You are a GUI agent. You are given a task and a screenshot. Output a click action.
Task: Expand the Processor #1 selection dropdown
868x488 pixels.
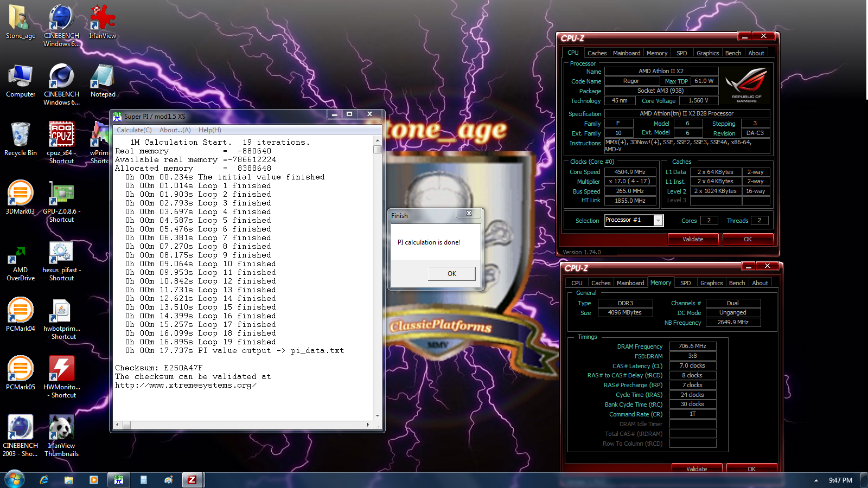pos(658,220)
